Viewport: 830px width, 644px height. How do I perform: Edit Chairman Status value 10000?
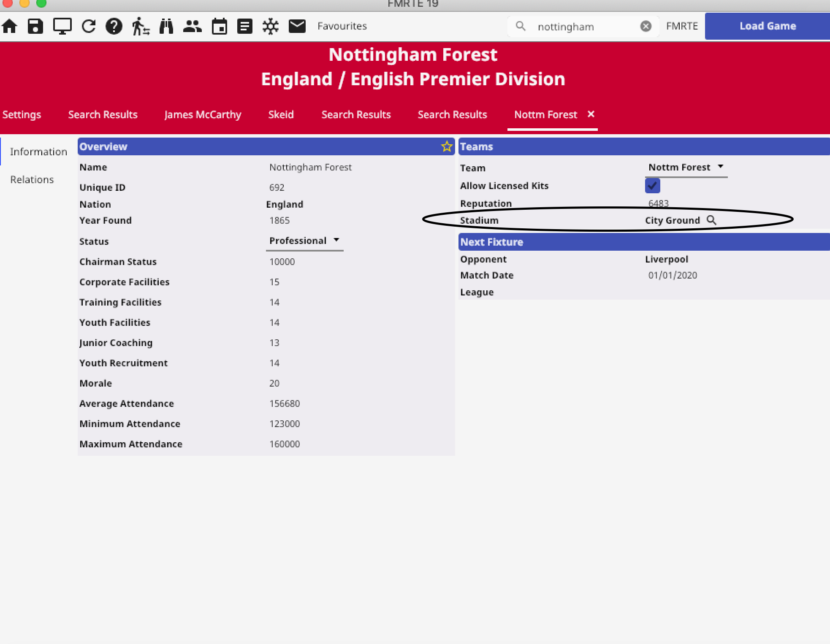point(282,262)
